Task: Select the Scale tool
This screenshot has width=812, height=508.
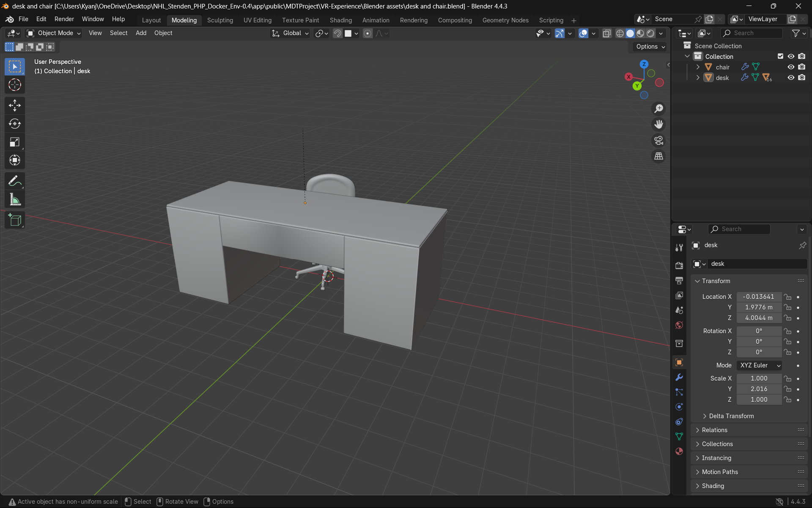Action: point(15,142)
